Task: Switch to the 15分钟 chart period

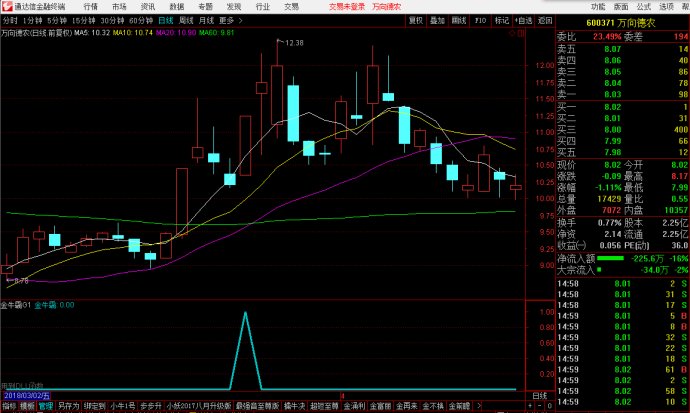Action: coord(84,21)
